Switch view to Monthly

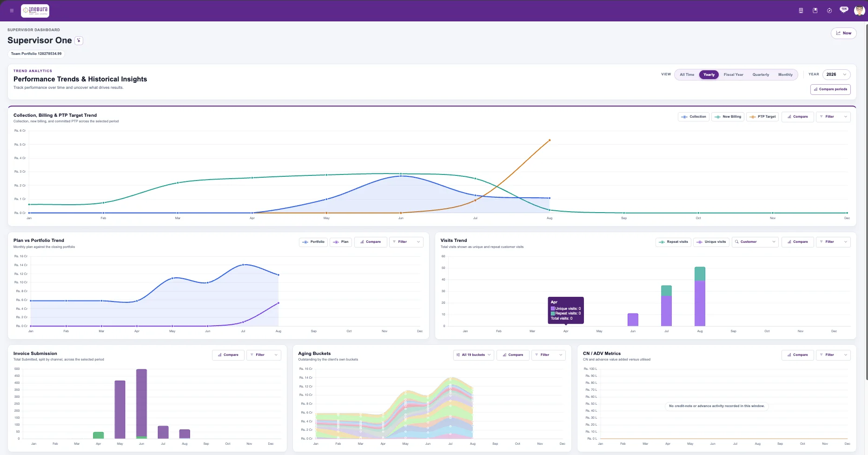point(785,74)
